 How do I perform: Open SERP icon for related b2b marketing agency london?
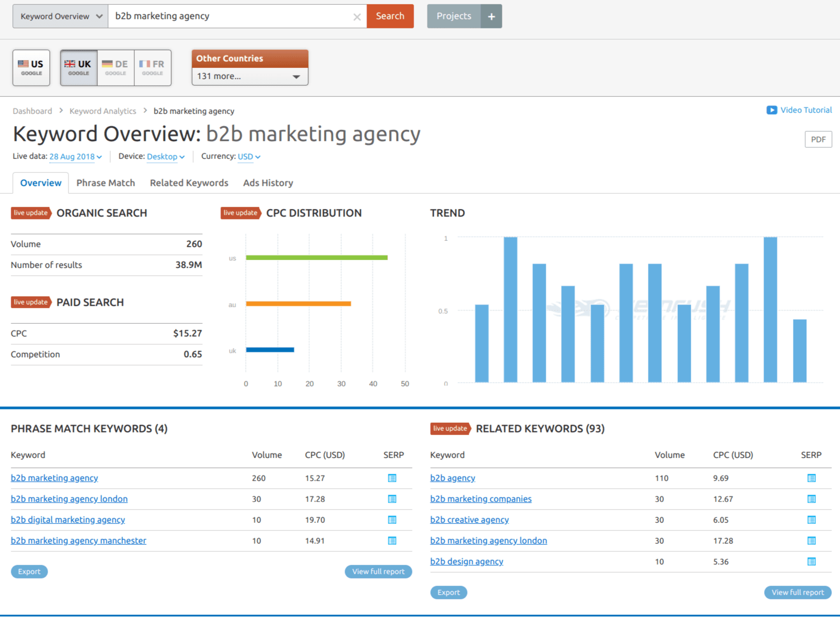pos(812,540)
